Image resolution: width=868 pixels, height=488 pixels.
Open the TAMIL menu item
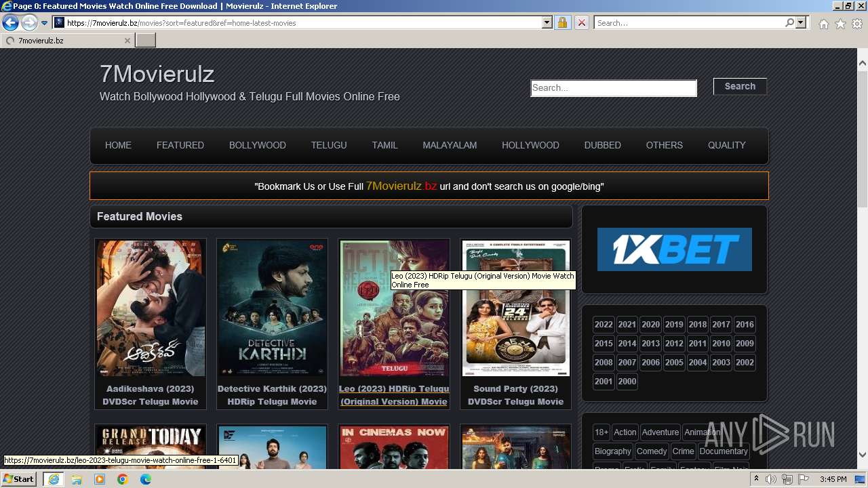click(384, 145)
